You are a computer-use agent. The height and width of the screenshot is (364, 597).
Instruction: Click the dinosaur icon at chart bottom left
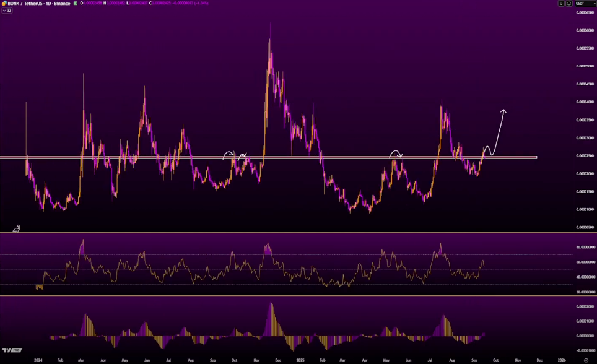tap(17, 228)
